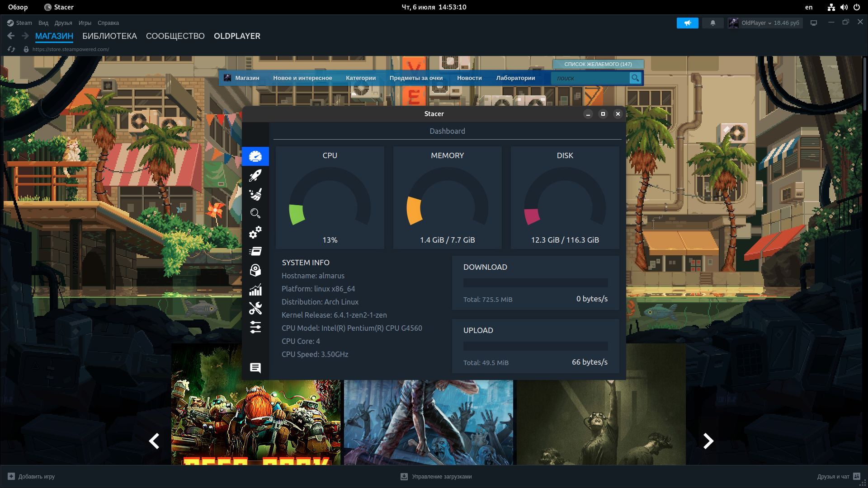Open Services gears icon in Stacer sidebar
868x488 pixels.
click(x=255, y=232)
